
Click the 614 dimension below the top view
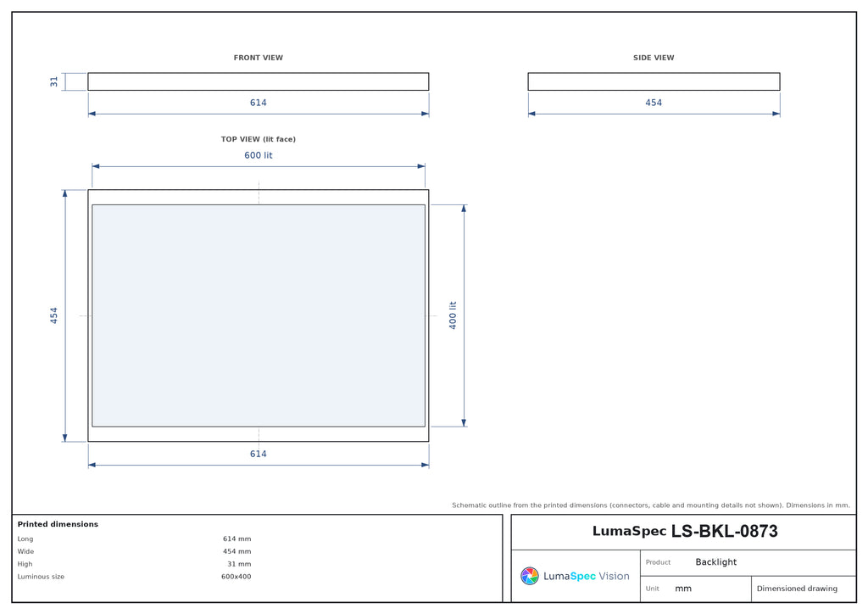click(258, 454)
